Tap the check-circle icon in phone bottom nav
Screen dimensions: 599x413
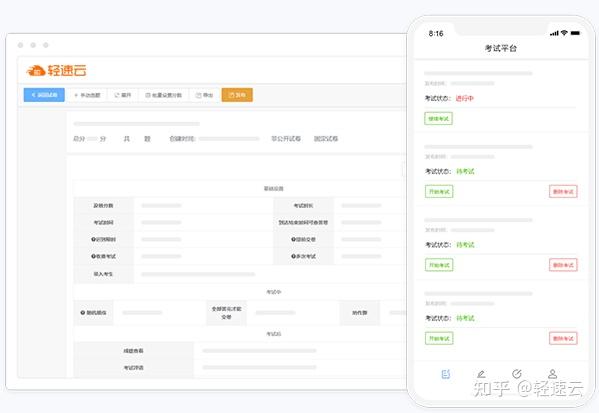click(517, 374)
